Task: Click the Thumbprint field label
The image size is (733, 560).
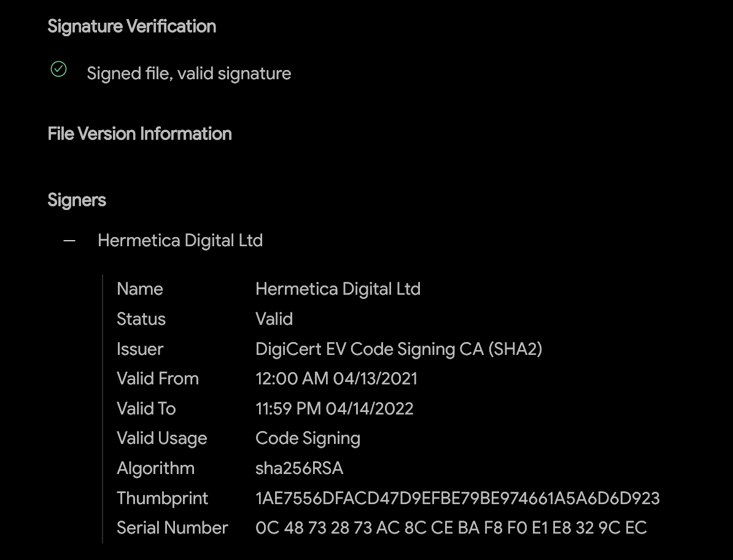Action: (x=163, y=499)
